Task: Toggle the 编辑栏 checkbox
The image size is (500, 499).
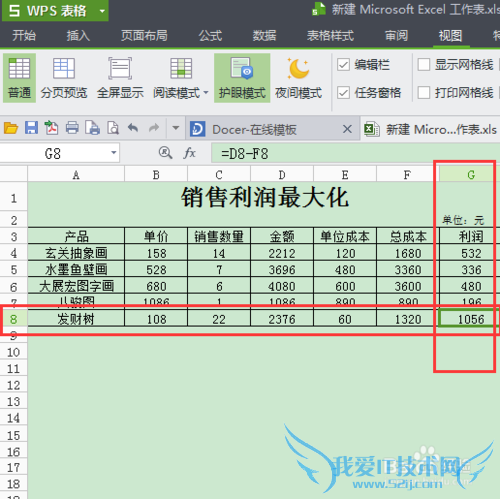Action: tap(343, 65)
